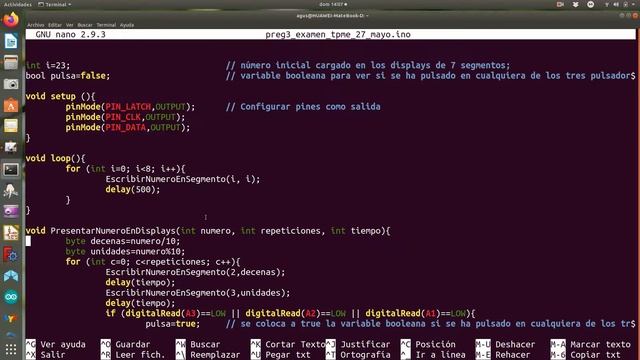Viewport: 640px width, 360px height.
Task: Open the purple media app dock icon
Action: tap(11, 211)
